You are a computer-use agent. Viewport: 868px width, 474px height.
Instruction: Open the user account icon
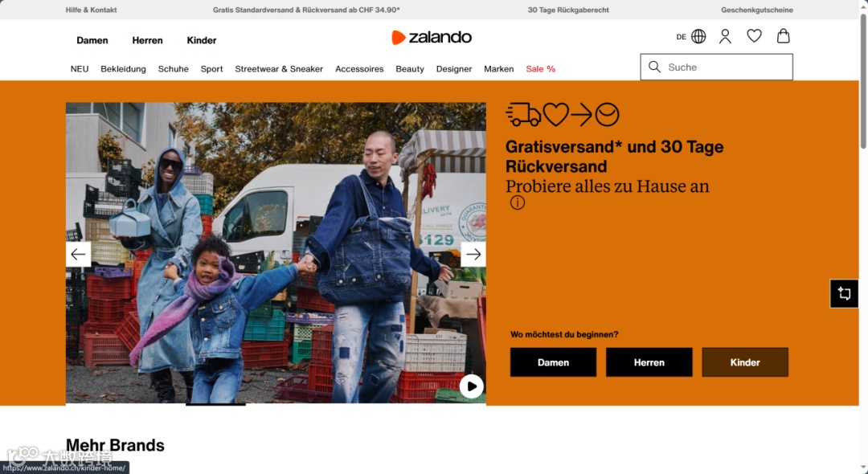tap(725, 36)
